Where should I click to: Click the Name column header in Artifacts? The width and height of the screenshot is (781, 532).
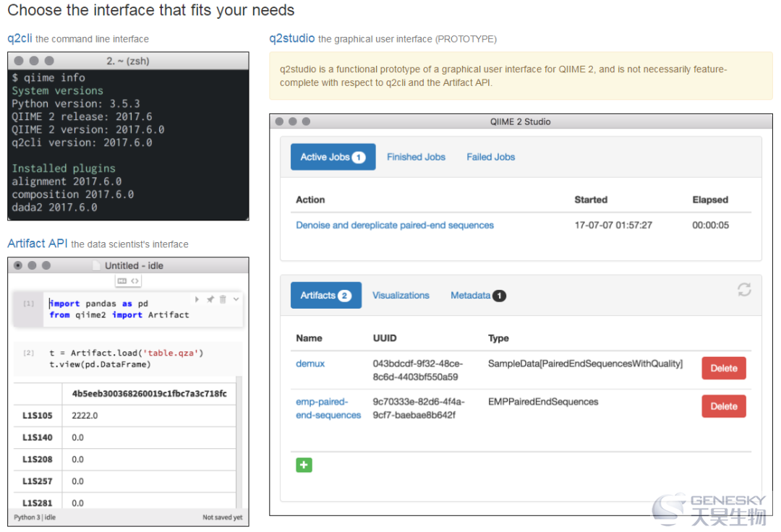click(309, 338)
